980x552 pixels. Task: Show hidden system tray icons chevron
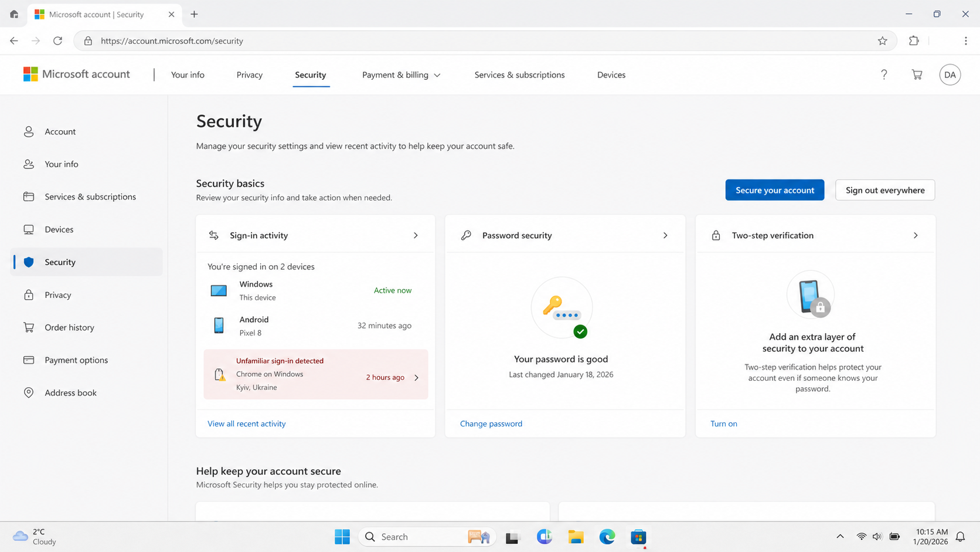(x=840, y=536)
